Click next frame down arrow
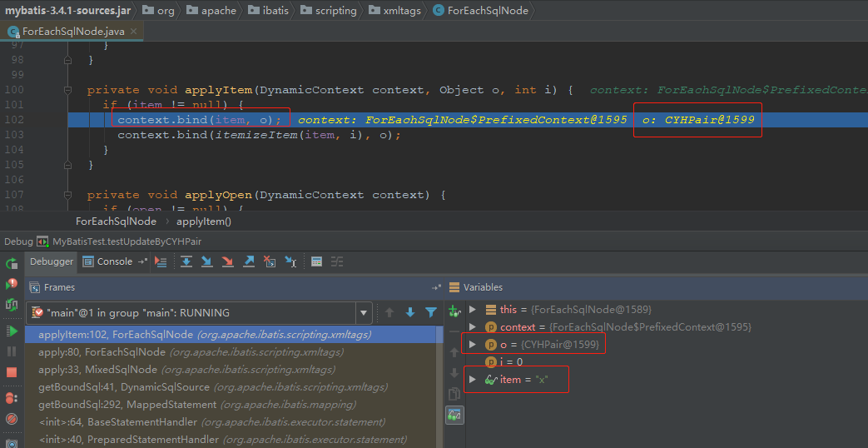 pyautogui.click(x=410, y=313)
